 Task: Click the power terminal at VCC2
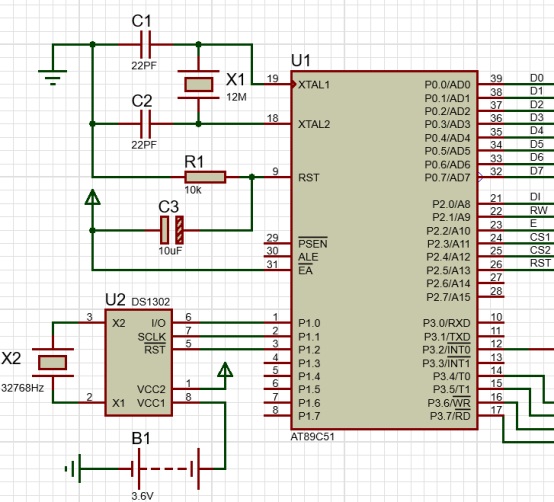coord(225,370)
